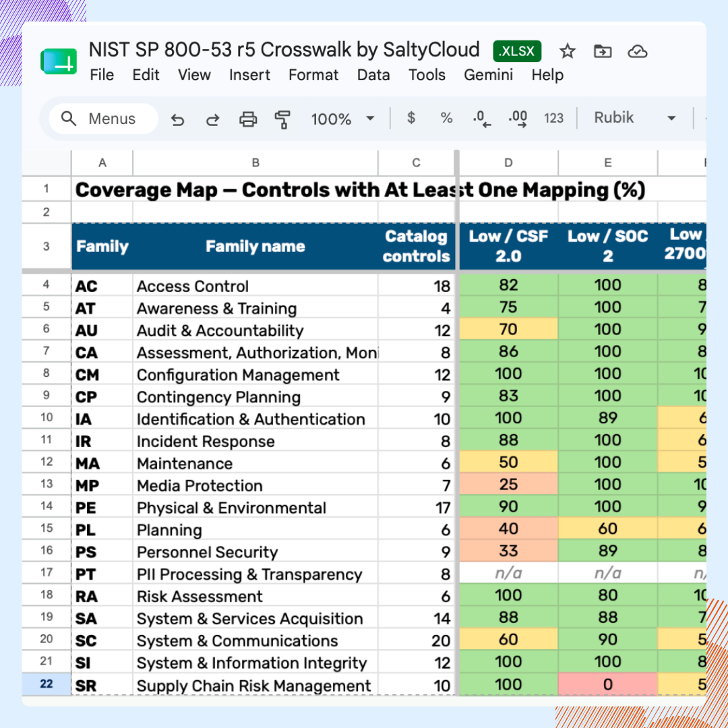Viewport: 728px width, 728px height.
Task: Select column A header
Action: pos(102,163)
